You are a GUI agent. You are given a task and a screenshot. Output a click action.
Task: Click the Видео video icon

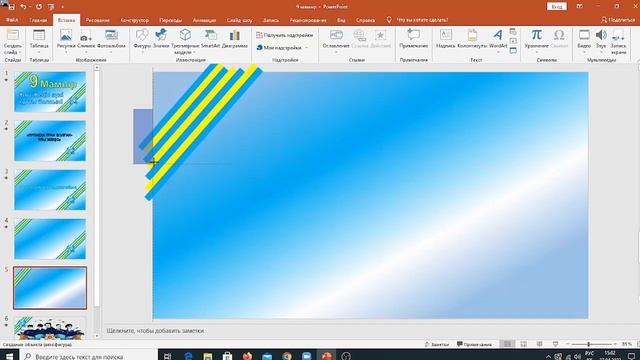coord(584,36)
